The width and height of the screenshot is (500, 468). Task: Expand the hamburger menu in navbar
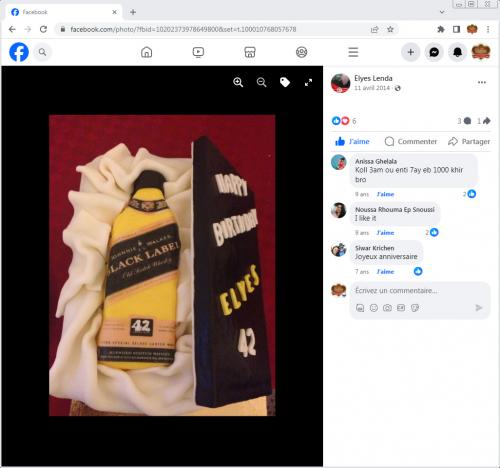tap(353, 52)
